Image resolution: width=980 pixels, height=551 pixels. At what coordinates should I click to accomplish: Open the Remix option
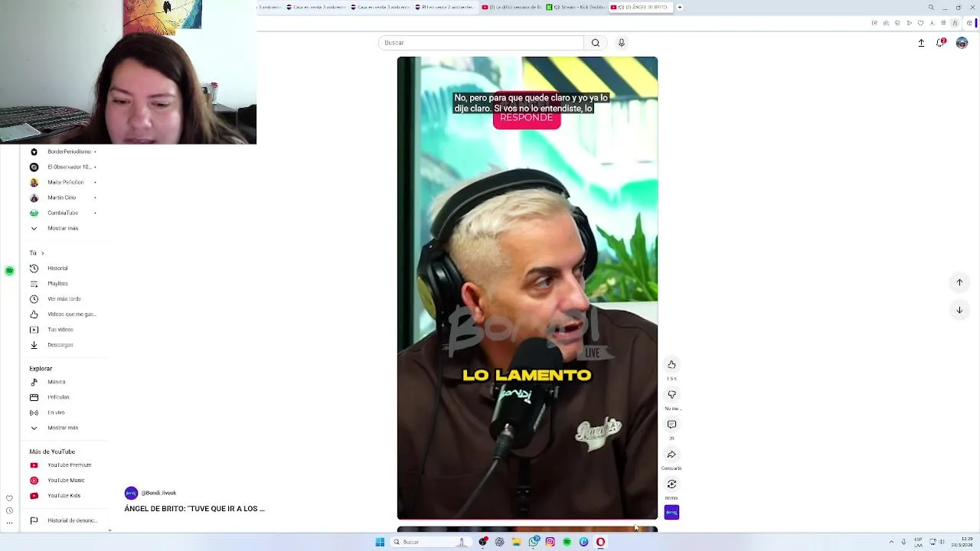click(671, 484)
